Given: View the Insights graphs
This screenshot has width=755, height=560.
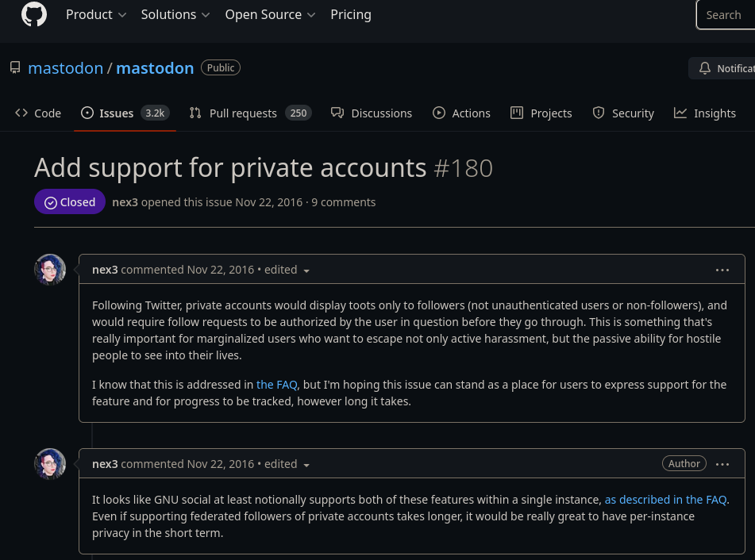Looking at the screenshot, I should (x=704, y=113).
